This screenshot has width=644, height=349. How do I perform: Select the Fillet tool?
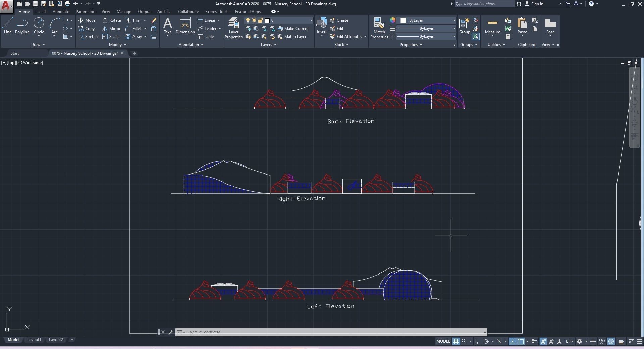[x=133, y=29]
